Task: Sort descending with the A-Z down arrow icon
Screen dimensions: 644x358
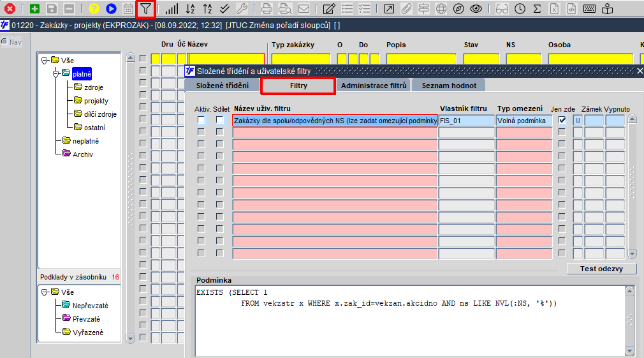Action: point(190,9)
